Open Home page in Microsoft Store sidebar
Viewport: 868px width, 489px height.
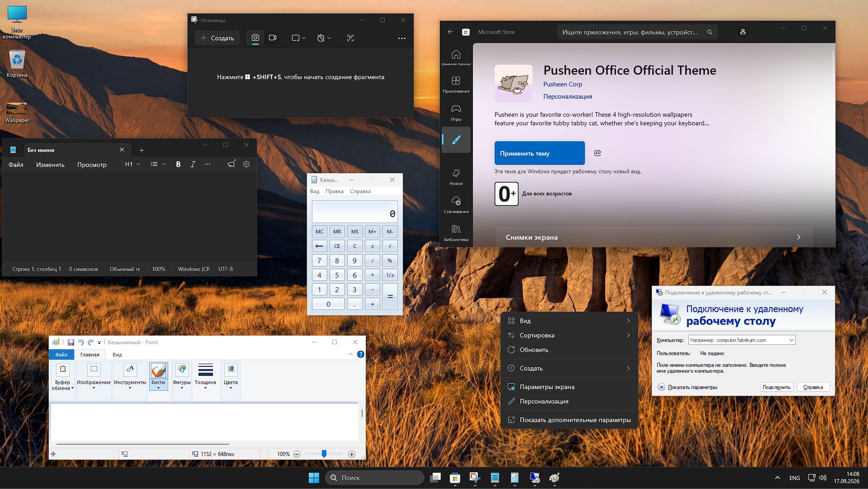point(456,57)
